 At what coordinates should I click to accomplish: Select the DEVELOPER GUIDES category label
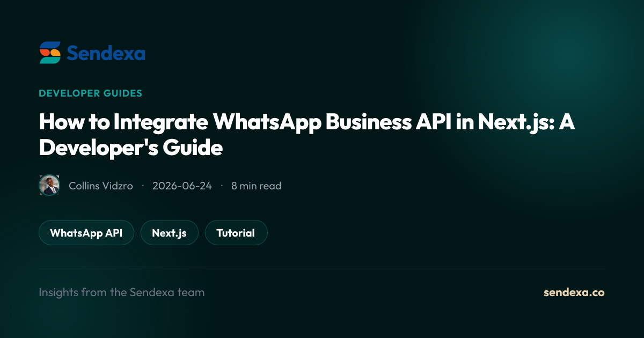coord(90,93)
